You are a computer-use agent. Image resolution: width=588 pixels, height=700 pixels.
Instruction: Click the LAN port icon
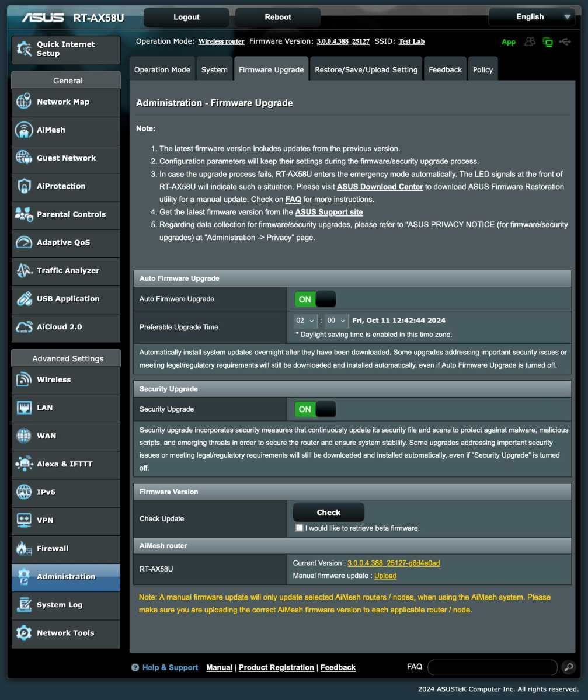point(24,408)
